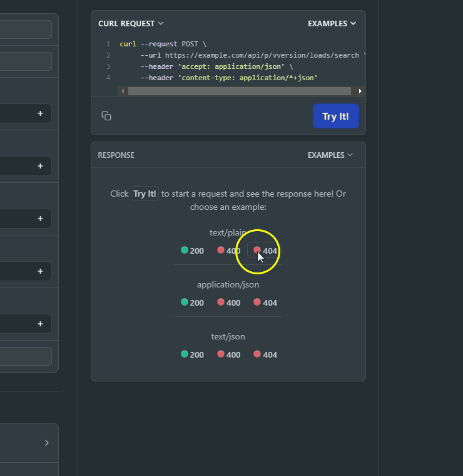Click the third plus icon in left panel
463x476 pixels.
click(40, 219)
